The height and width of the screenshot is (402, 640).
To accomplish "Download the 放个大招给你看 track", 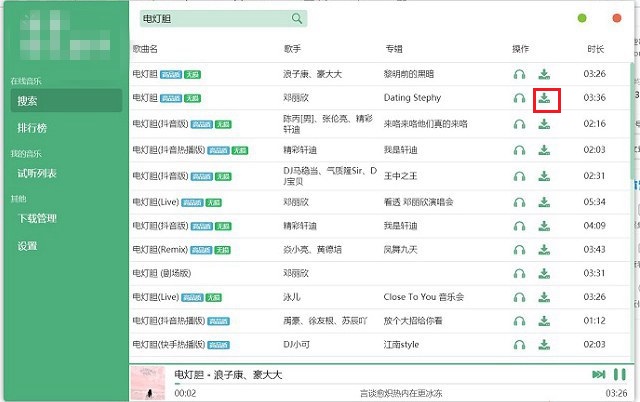I will point(544,321).
